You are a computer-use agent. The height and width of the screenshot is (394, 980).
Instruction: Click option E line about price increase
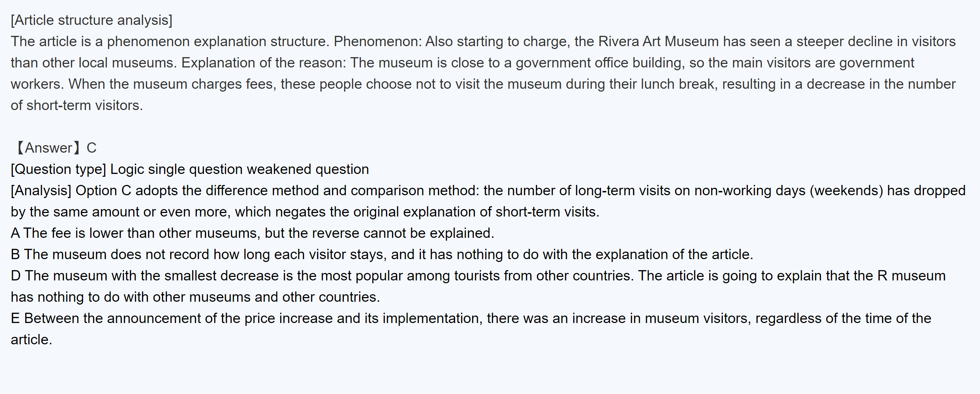(x=471, y=318)
